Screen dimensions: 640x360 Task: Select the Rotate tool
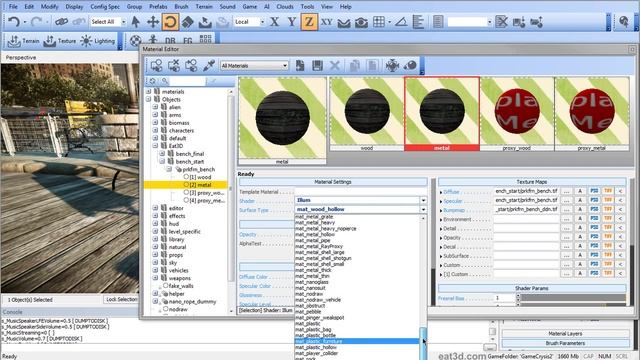tap(170, 22)
